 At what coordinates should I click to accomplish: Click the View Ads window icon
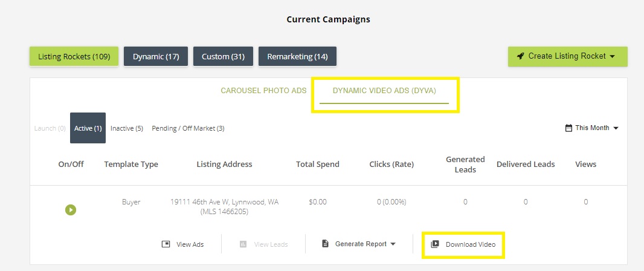coord(166,244)
